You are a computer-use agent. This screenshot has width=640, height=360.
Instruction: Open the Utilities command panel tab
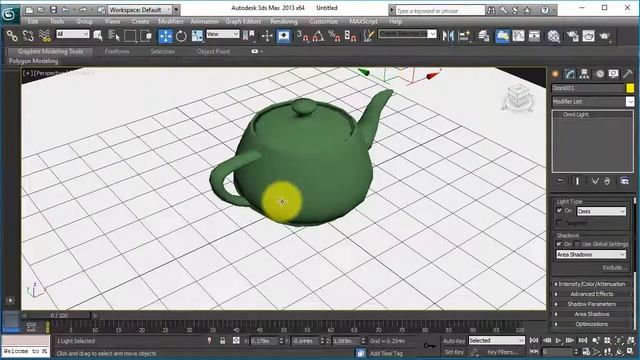click(x=628, y=74)
